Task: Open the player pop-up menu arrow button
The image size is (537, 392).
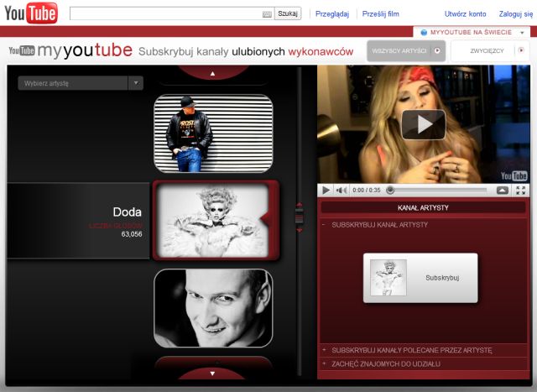Action: pos(503,191)
